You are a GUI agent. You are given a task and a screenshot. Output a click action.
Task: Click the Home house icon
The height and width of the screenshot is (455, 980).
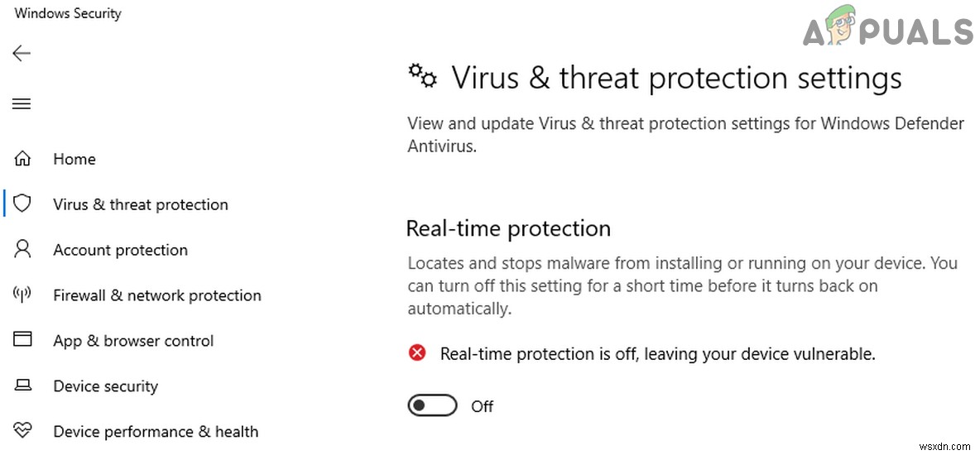tap(23, 159)
